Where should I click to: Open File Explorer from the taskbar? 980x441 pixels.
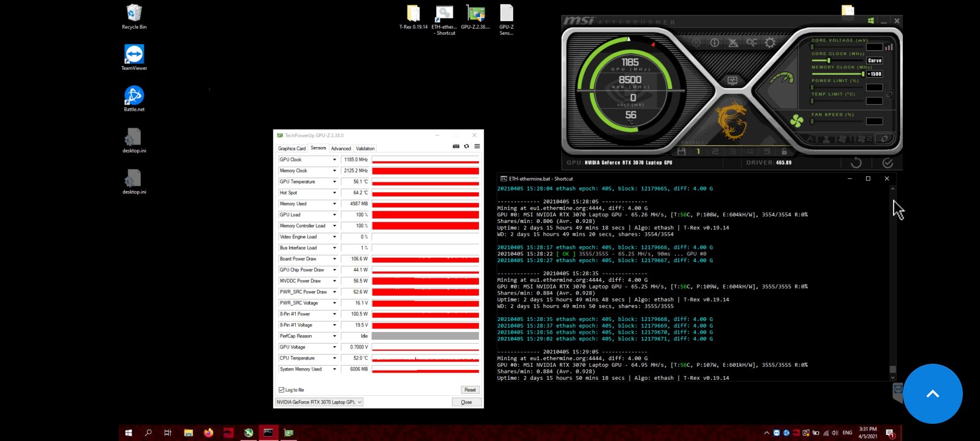tap(188, 432)
